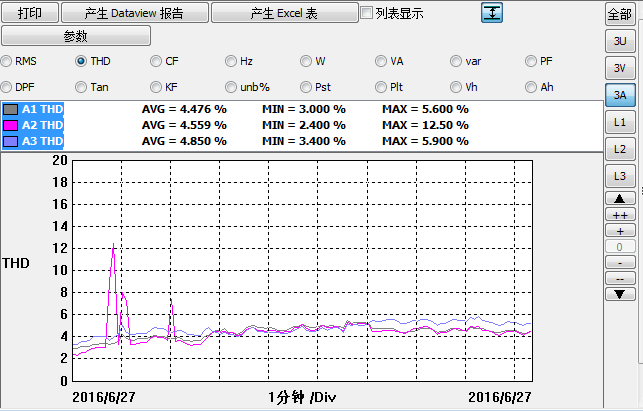Click the 打印 print button
This screenshot has height=411, width=643.
point(30,13)
